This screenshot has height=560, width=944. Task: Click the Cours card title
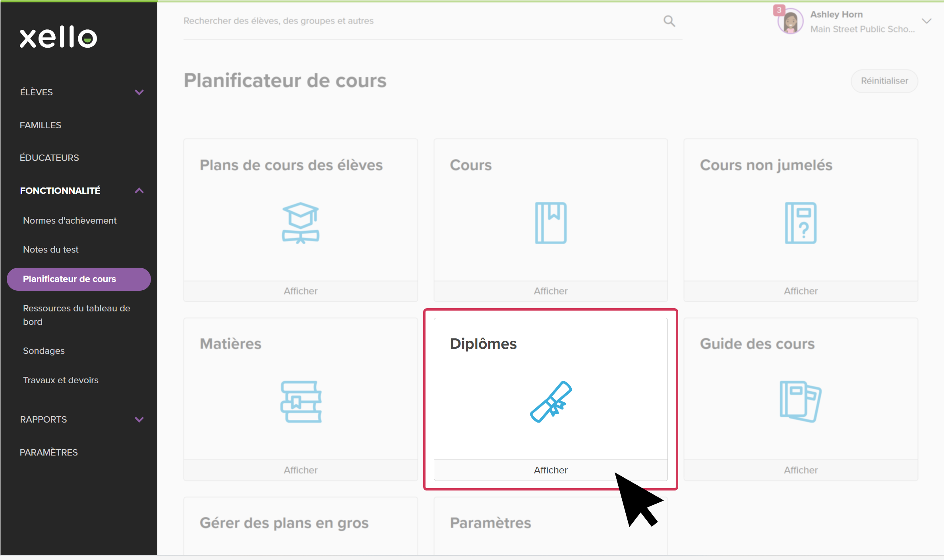click(471, 165)
